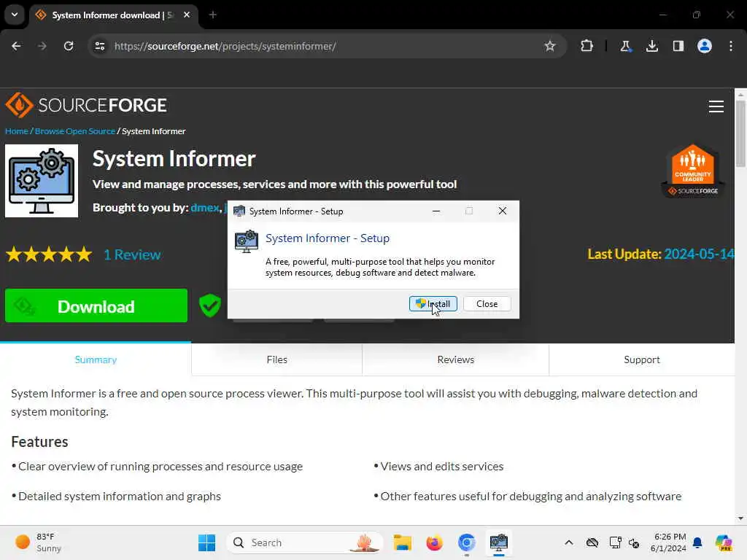
Task: Open the Copilot preview icon
Action: [723, 542]
